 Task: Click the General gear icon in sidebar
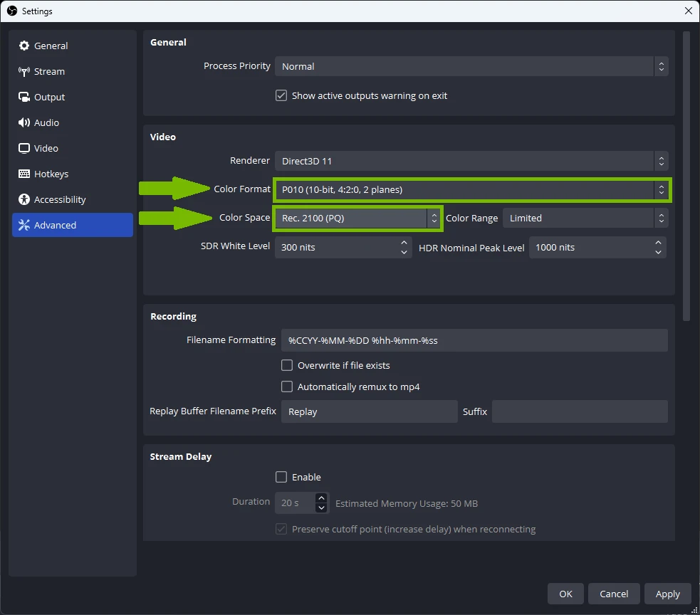[x=24, y=46]
